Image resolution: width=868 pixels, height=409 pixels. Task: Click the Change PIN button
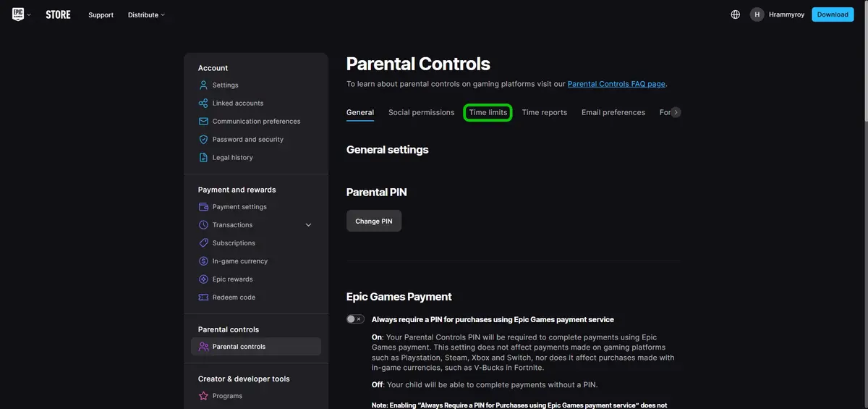point(374,222)
